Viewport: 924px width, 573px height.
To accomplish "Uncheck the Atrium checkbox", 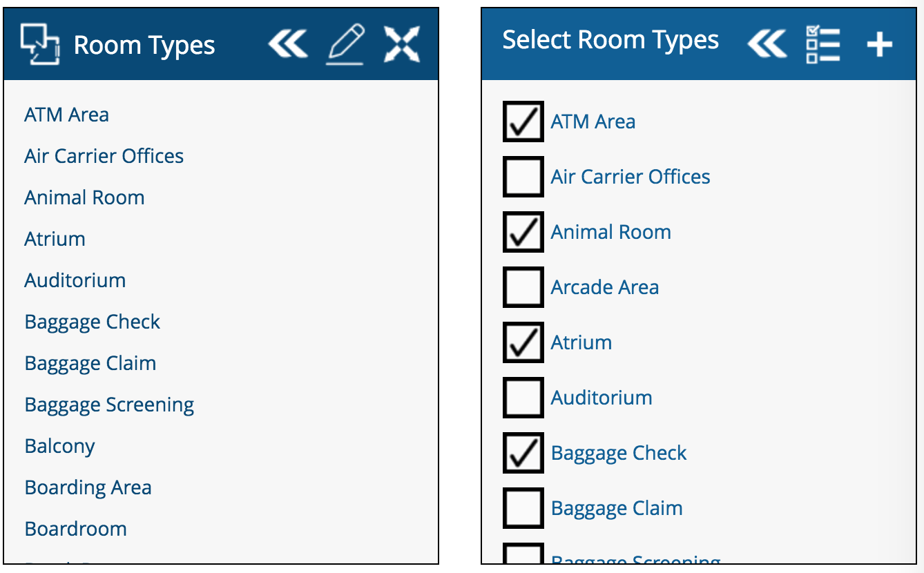I will (523, 342).
